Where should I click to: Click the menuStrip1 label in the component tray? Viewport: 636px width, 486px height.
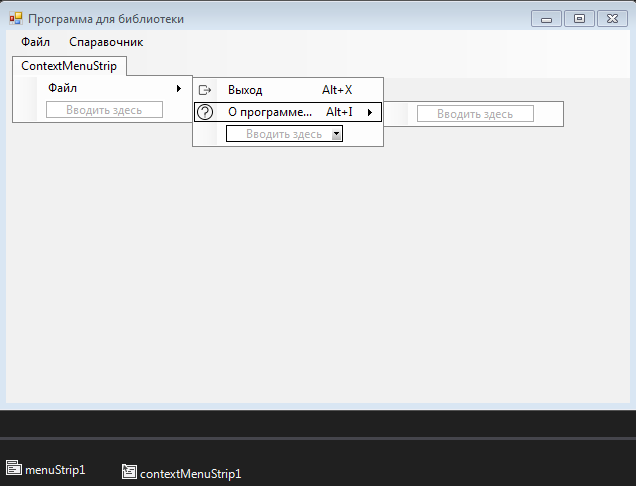coord(55,470)
